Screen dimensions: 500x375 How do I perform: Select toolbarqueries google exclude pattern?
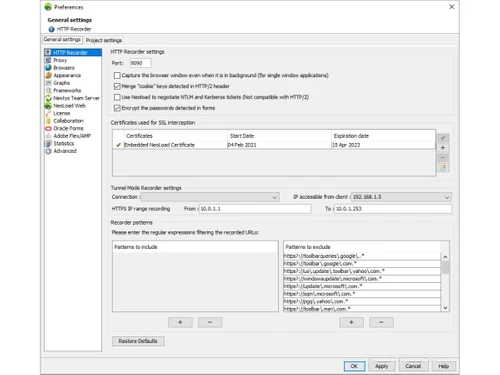pos(362,256)
